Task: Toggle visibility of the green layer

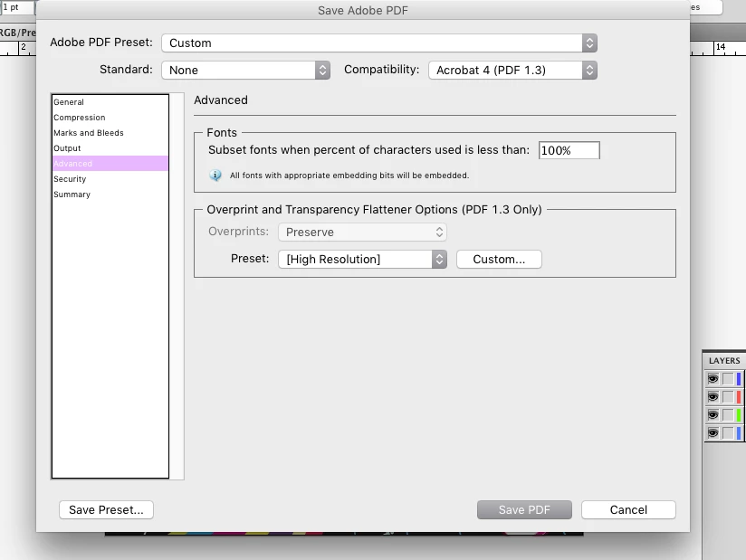Action: tap(713, 415)
